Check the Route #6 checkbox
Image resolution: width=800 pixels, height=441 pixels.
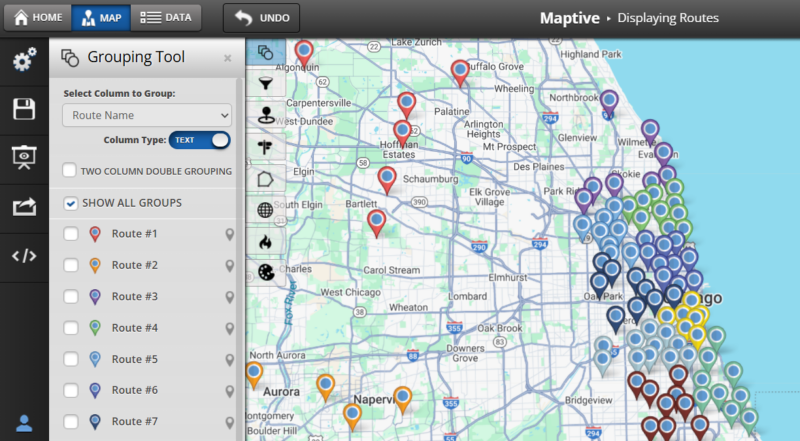tap(70, 390)
